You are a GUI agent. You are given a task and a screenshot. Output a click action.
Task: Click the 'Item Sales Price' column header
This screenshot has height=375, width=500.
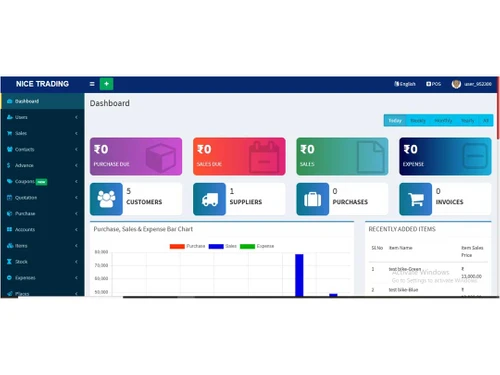tap(472, 251)
